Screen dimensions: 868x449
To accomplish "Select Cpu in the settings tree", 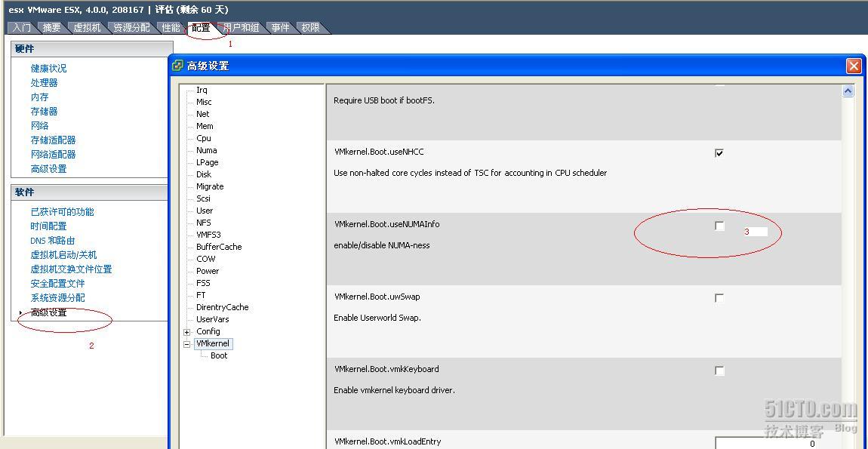I will 203,138.
